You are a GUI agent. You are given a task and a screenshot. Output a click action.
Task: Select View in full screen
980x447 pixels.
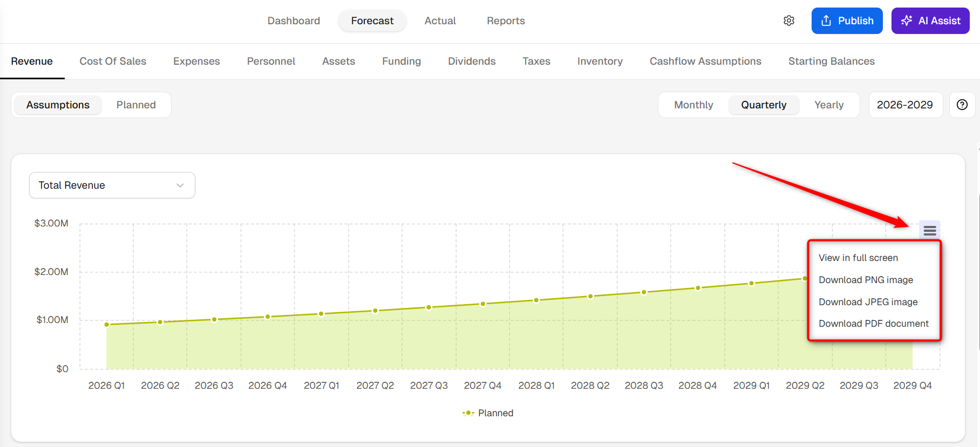click(x=858, y=258)
